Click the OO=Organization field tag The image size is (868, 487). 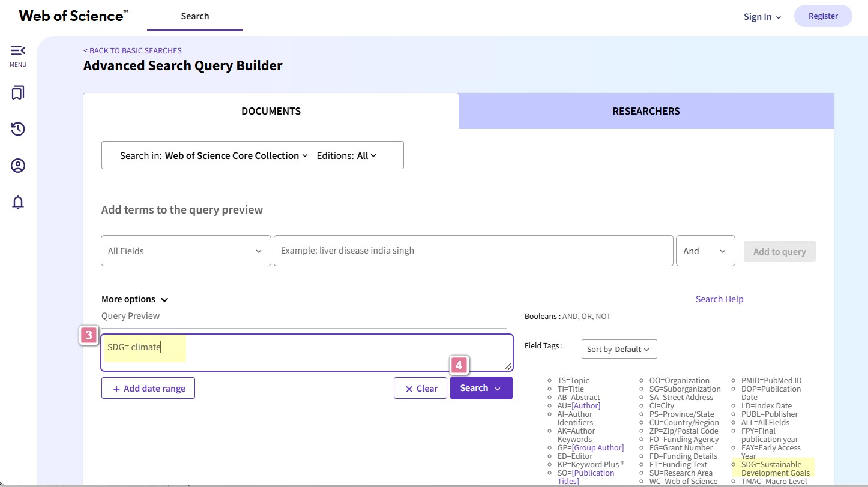(679, 380)
